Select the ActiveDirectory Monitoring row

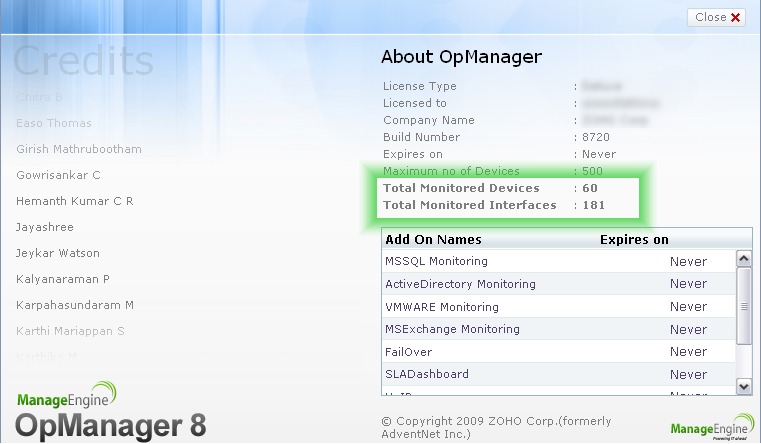[x=558, y=284]
